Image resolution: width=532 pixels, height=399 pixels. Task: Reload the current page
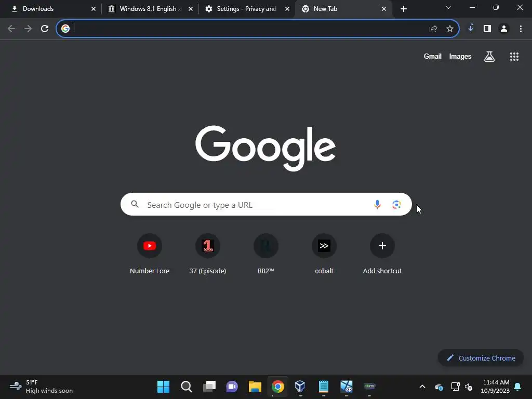point(45,29)
